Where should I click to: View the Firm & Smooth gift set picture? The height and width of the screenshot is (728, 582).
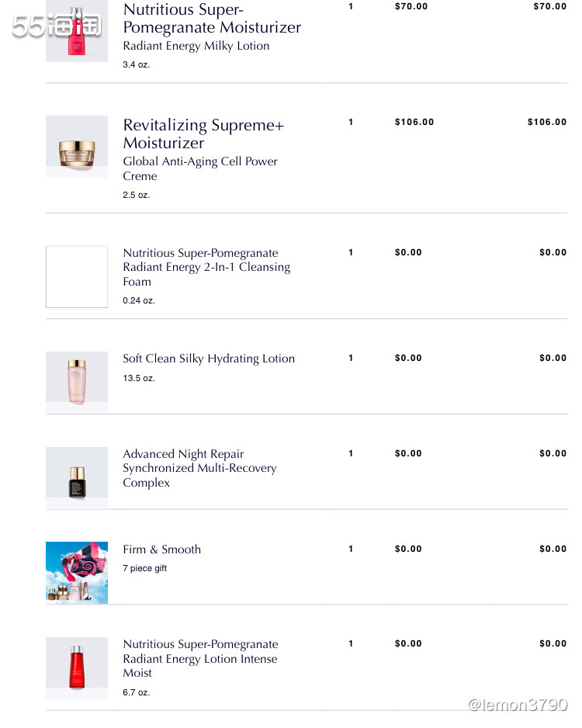[77, 573]
